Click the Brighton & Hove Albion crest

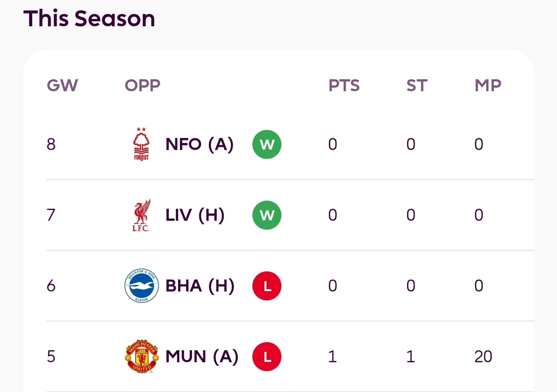click(141, 286)
